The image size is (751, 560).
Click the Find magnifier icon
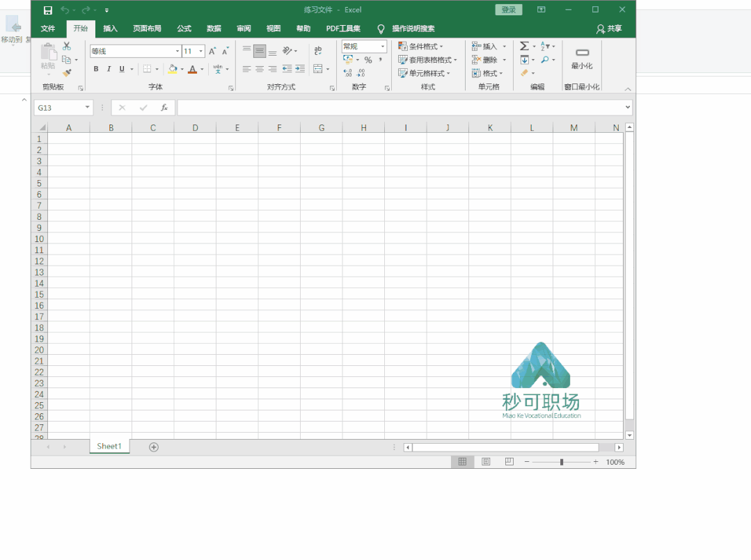click(x=545, y=59)
